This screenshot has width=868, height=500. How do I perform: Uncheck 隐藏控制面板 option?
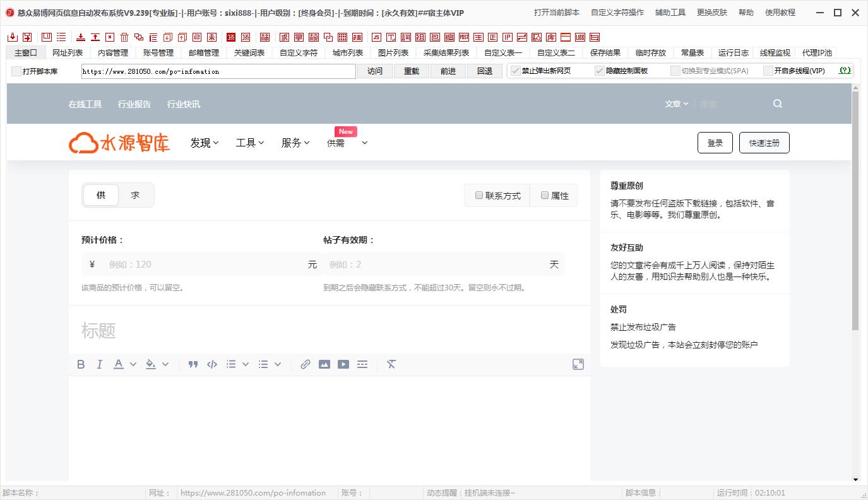tap(600, 71)
